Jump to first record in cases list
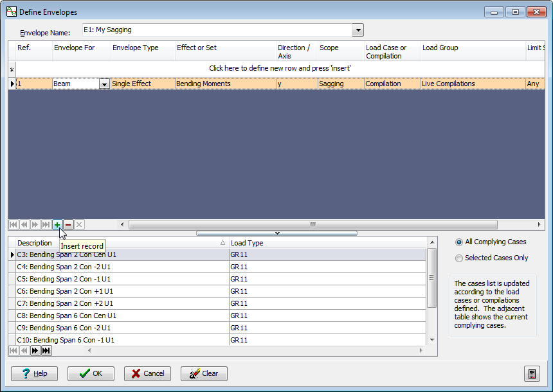 pos(14,350)
